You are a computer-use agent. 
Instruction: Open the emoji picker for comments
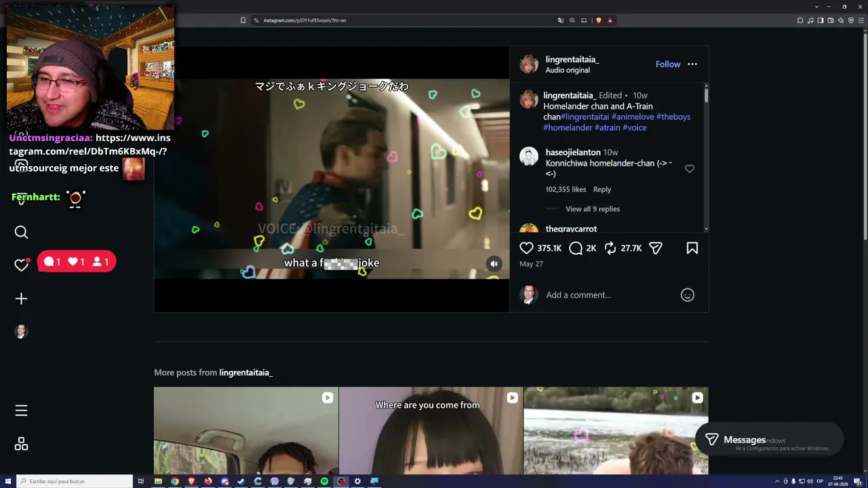tap(688, 295)
